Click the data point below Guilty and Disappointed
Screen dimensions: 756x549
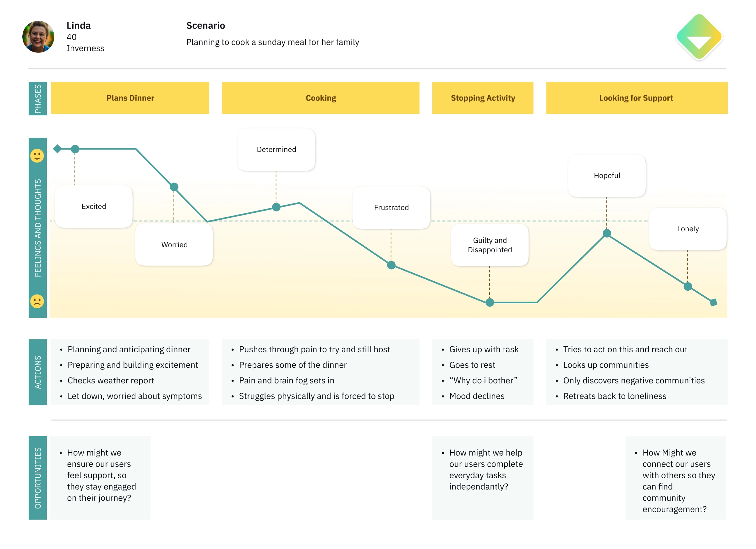489,302
